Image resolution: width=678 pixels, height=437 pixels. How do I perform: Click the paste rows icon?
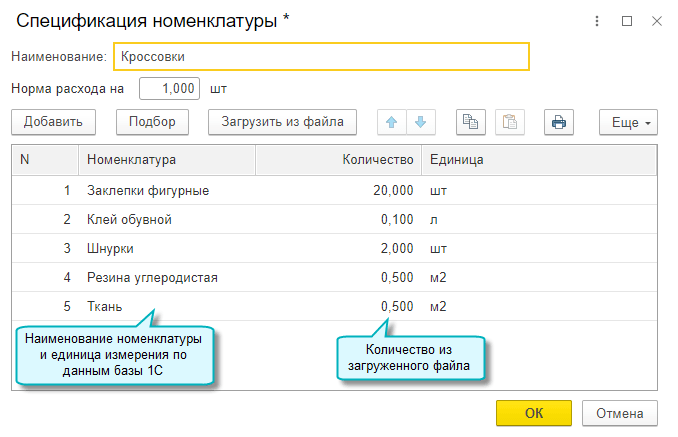(510, 122)
